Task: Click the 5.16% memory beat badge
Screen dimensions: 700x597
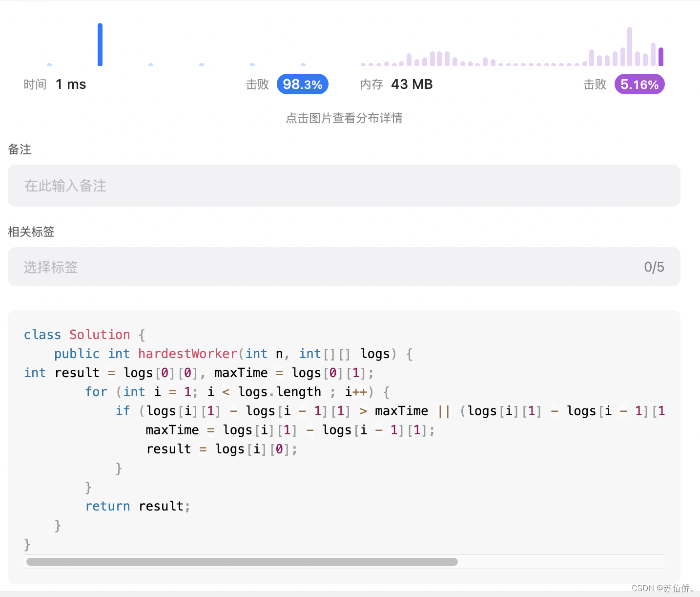Action: pos(639,85)
